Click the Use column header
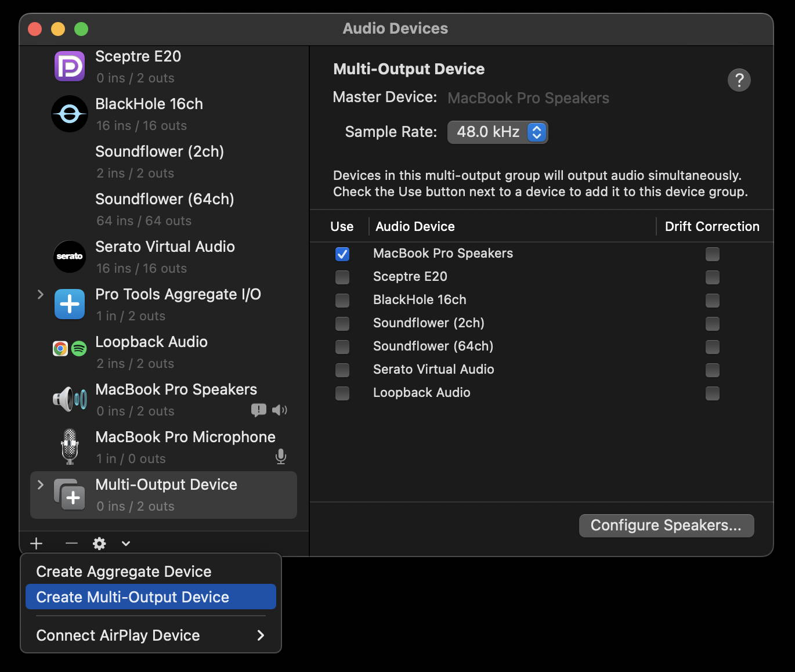The image size is (795, 672). (x=342, y=226)
